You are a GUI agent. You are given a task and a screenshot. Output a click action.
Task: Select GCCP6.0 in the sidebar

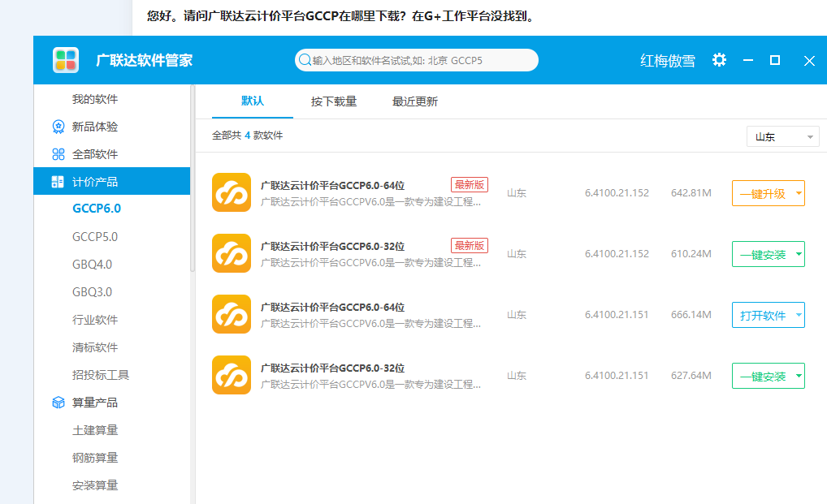pyautogui.click(x=97, y=209)
